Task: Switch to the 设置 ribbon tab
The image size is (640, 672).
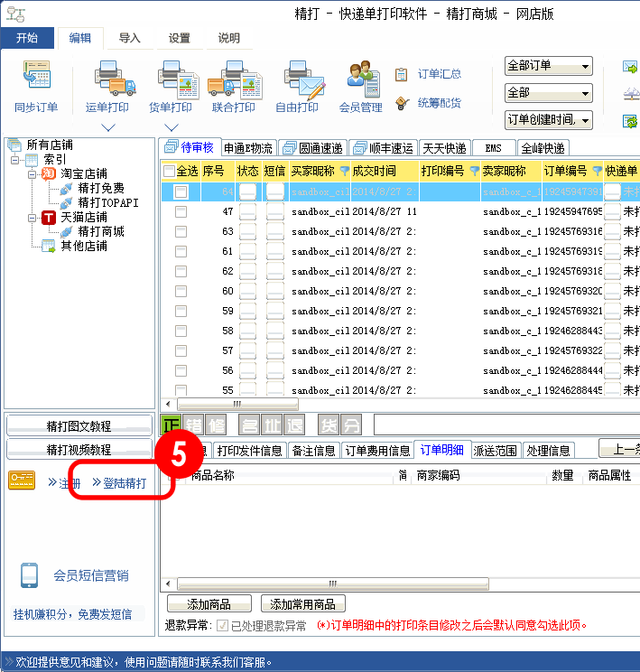Action: click(x=179, y=38)
